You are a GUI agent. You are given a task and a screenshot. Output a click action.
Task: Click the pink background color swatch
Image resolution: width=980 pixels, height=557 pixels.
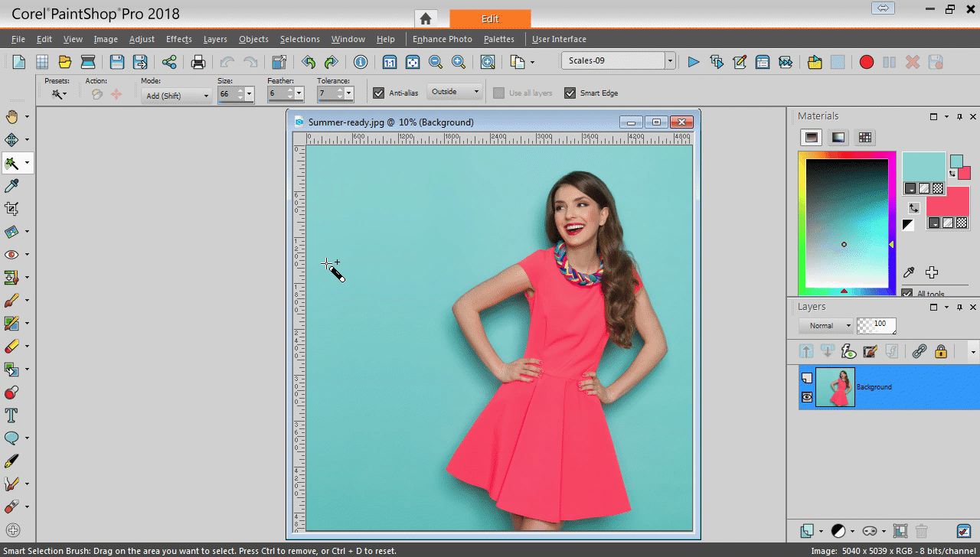[947, 207]
